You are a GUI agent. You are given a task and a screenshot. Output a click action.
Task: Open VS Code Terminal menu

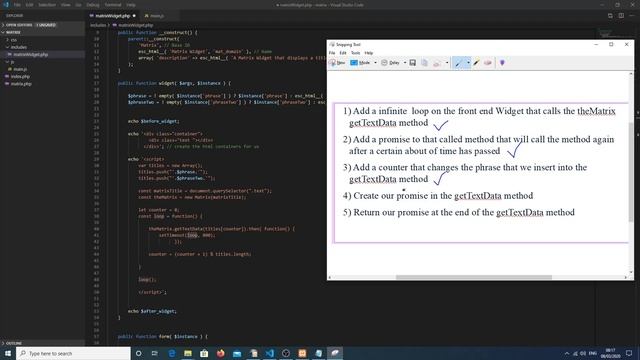[113, 5]
